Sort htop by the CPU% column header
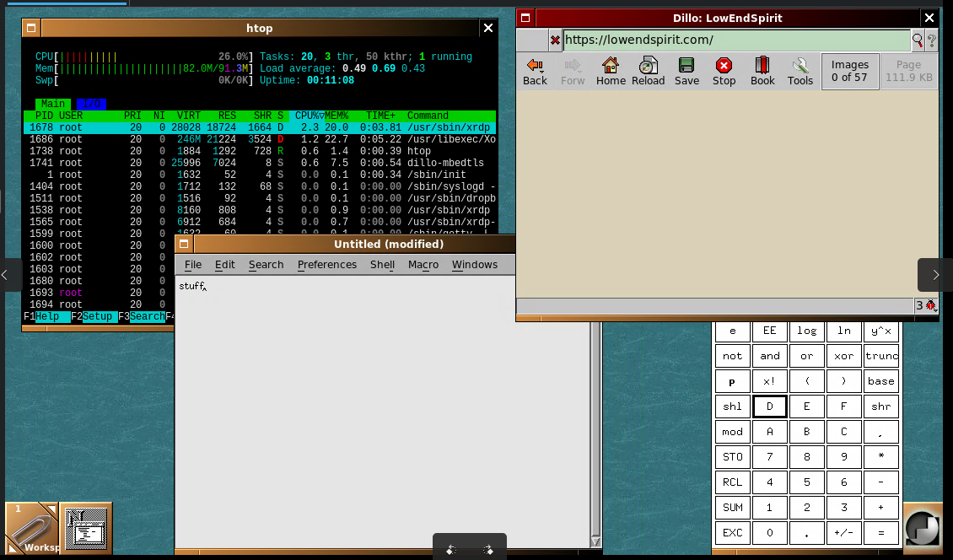953x560 pixels. [308, 116]
